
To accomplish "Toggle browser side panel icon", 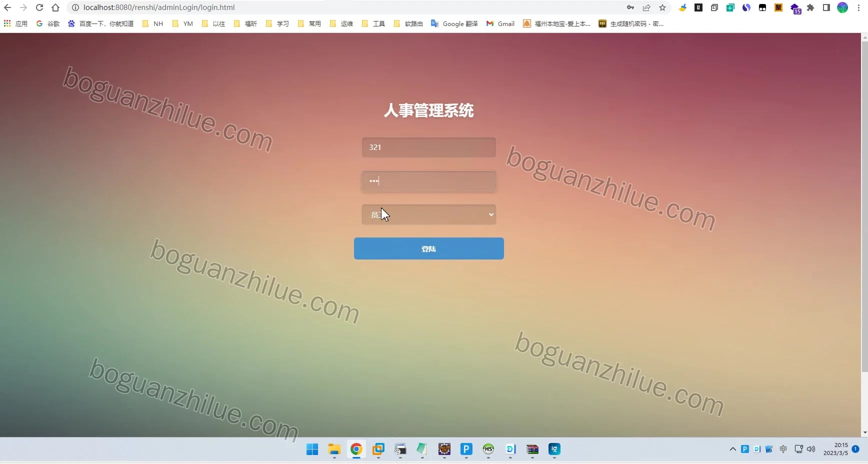I will pos(826,7).
